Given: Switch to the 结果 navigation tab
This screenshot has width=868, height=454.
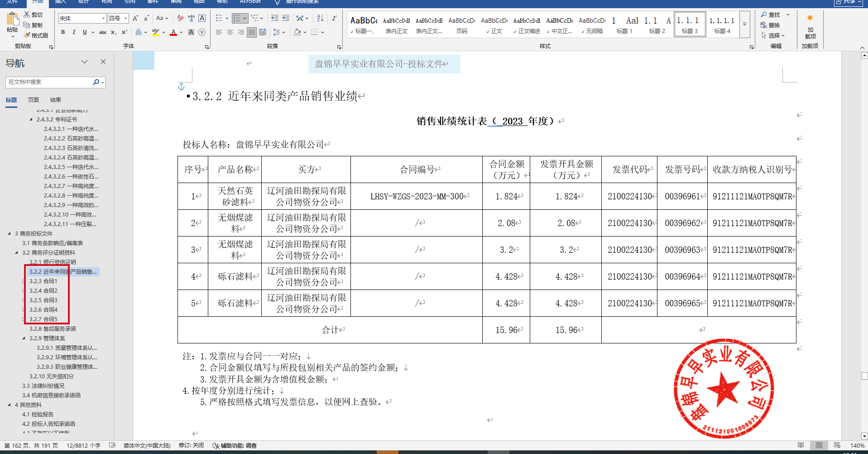Looking at the screenshot, I should click(x=55, y=100).
